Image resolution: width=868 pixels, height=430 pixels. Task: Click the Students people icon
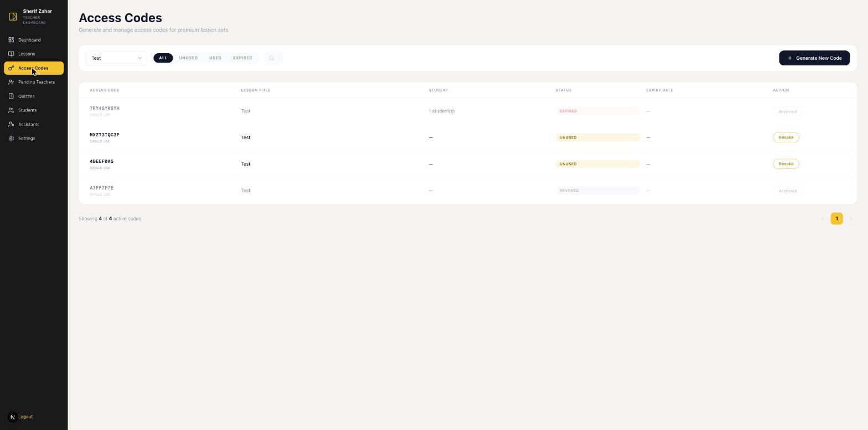click(x=11, y=110)
